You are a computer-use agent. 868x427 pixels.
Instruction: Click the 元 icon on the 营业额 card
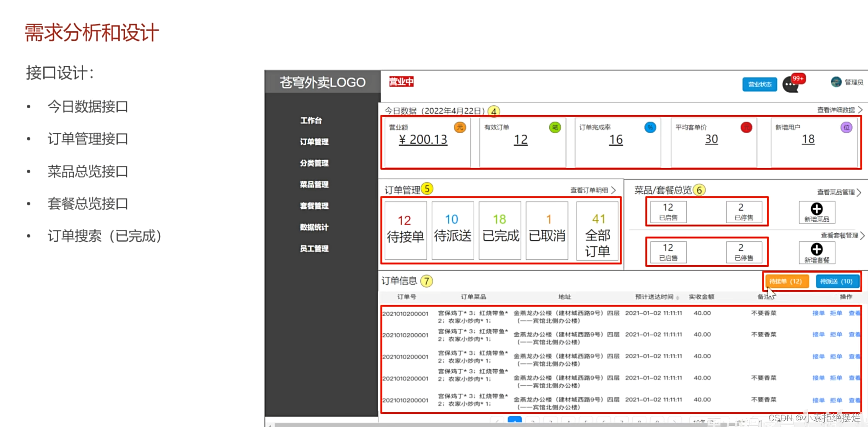(460, 127)
